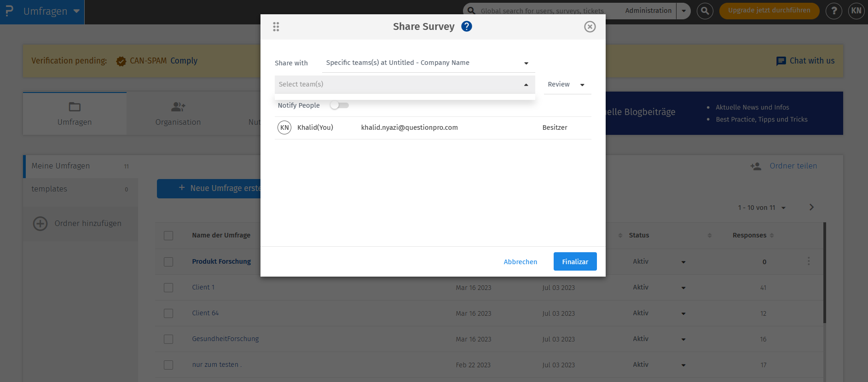Open the help question mark icon in header
Viewport: 868px width, 382px height.
coord(833,11)
